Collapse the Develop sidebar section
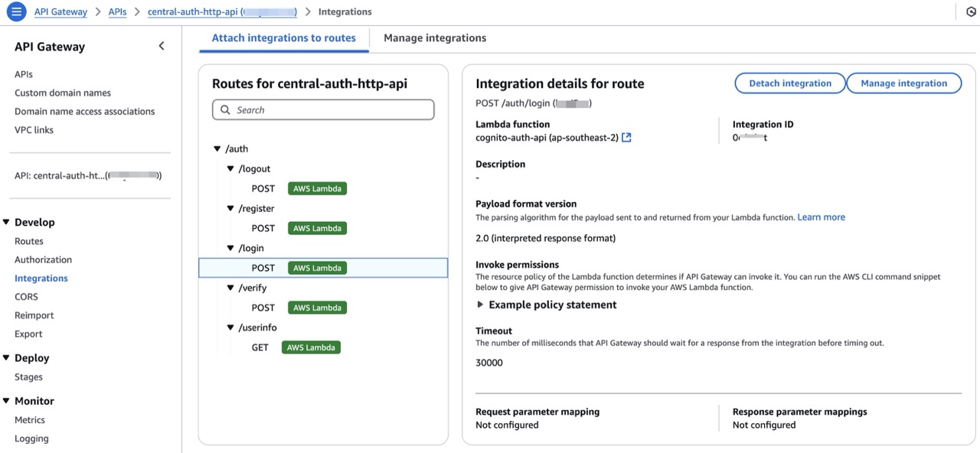The image size is (980, 453). click(6, 223)
